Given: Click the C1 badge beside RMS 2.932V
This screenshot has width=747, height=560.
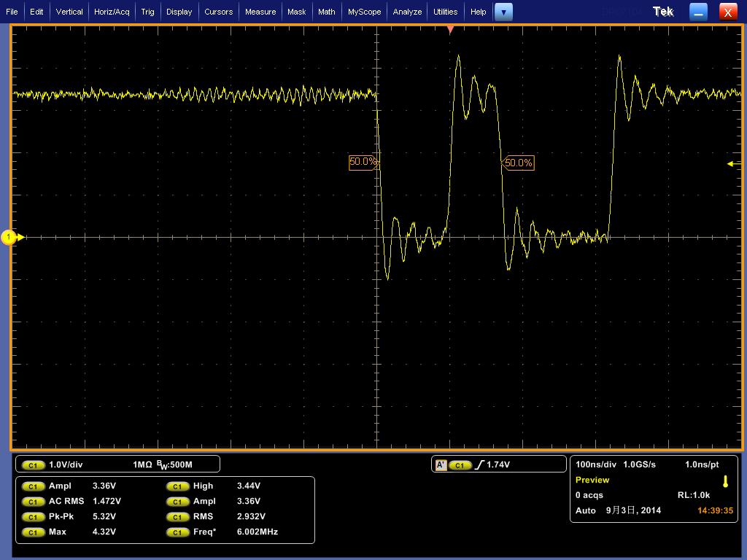Looking at the screenshot, I should pos(177,517).
